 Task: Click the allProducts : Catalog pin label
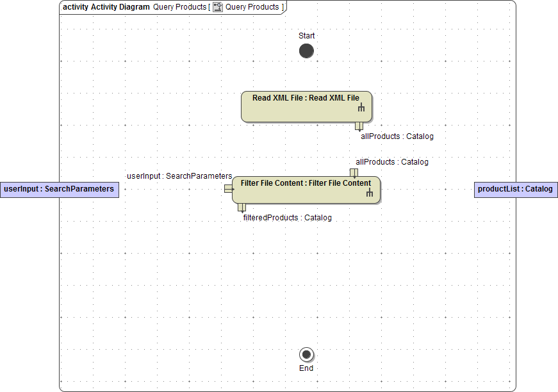click(x=396, y=136)
